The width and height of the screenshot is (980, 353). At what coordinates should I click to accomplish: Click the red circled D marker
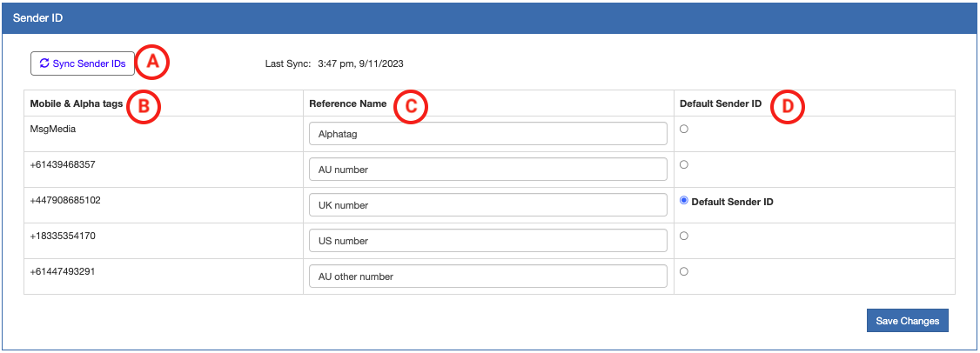coord(787,106)
